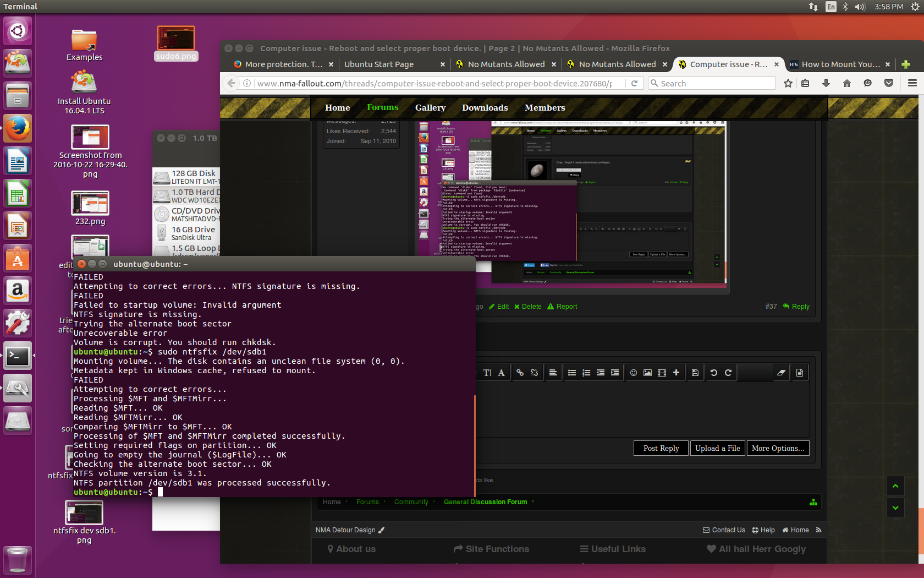Screen dimensions: 924x578
Task: Open the Gallery menu item
Action: tap(430, 108)
